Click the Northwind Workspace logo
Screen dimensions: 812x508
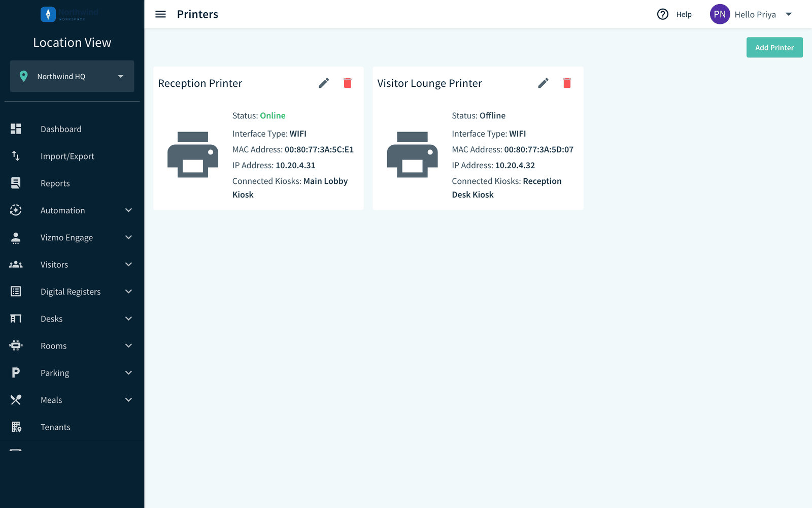tap(70, 14)
